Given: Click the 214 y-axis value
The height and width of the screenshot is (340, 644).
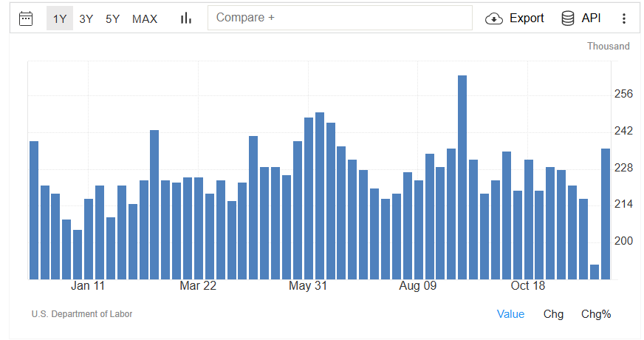Looking at the screenshot, I should click(623, 204).
